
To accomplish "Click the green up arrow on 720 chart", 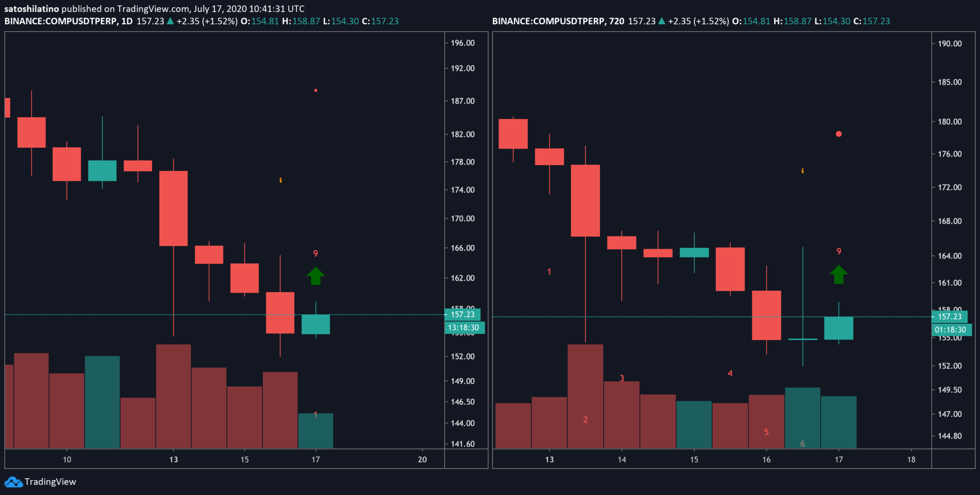I will [838, 275].
